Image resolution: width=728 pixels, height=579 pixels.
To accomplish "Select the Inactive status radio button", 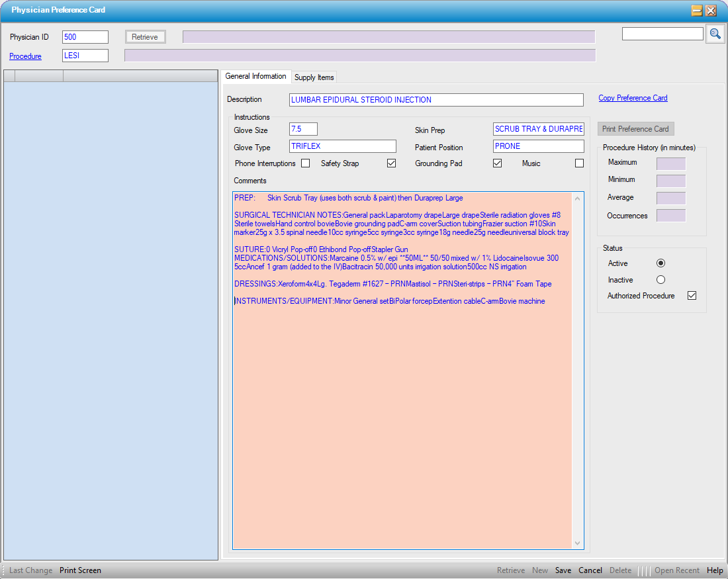I will pyautogui.click(x=660, y=280).
